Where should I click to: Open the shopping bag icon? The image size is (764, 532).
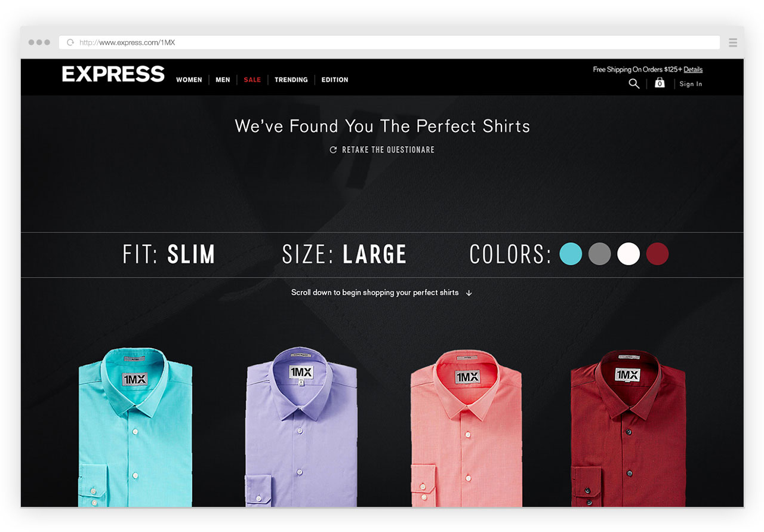pos(660,83)
